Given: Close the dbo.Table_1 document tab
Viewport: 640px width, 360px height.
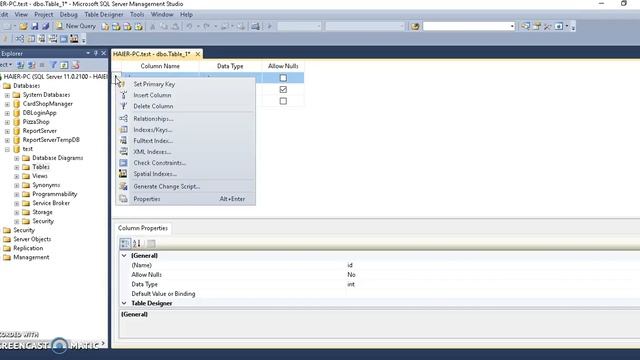Looking at the screenshot, I should [x=198, y=54].
